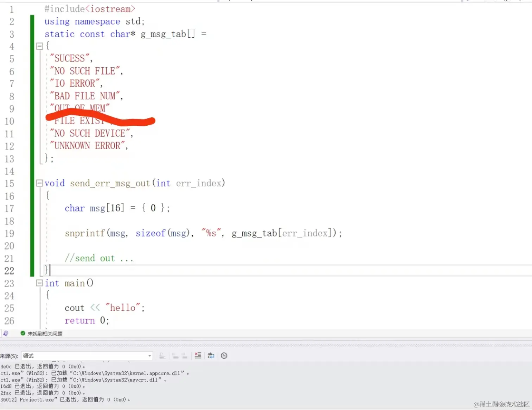Click the IntelliCode icon at editor bottom-left
Viewport: 532px width, 410px height.
[6, 333]
